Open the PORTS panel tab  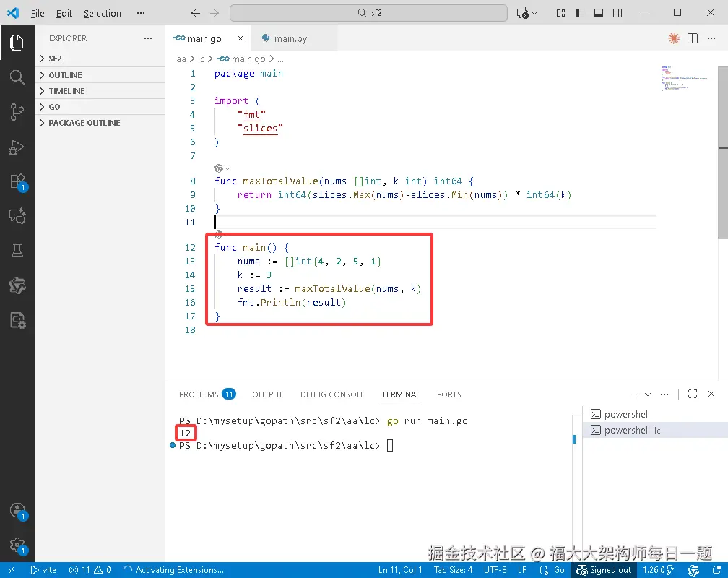[449, 394]
